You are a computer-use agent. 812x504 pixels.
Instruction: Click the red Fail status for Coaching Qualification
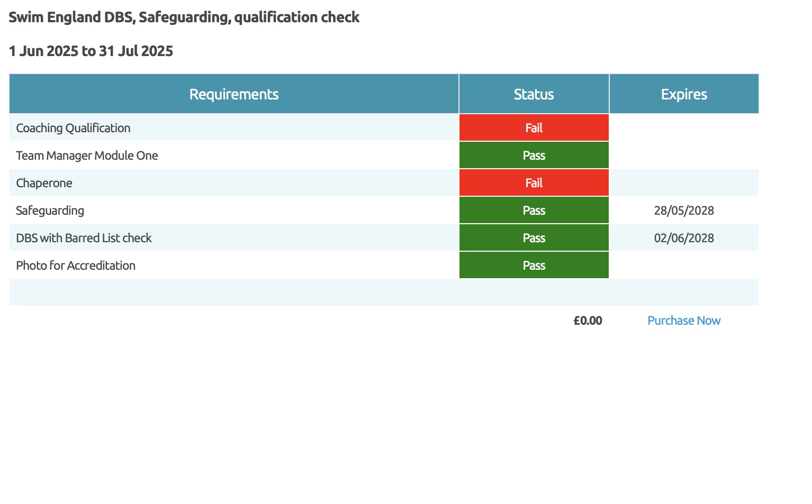tap(534, 128)
